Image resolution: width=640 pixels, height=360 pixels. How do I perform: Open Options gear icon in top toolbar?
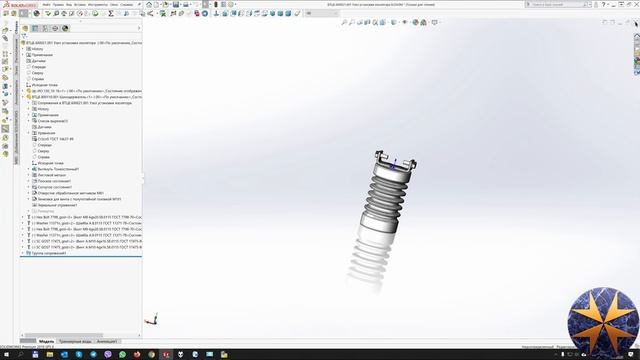(231, 4)
